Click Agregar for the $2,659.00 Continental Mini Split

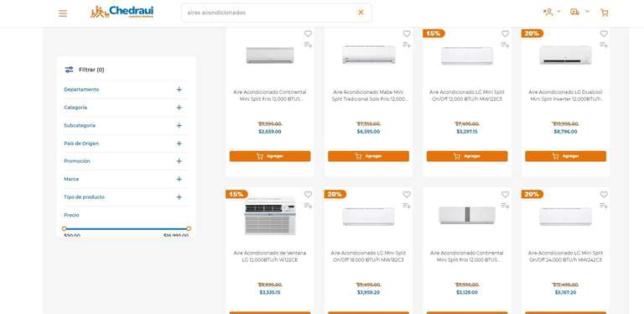click(270, 156)
